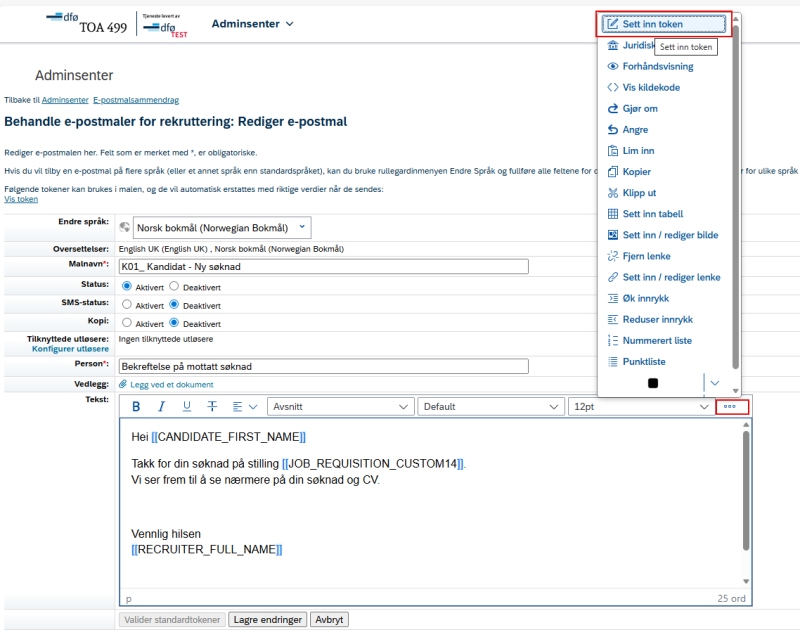Open the Avsnitt paragraph style dropdown

click(340, 406)
